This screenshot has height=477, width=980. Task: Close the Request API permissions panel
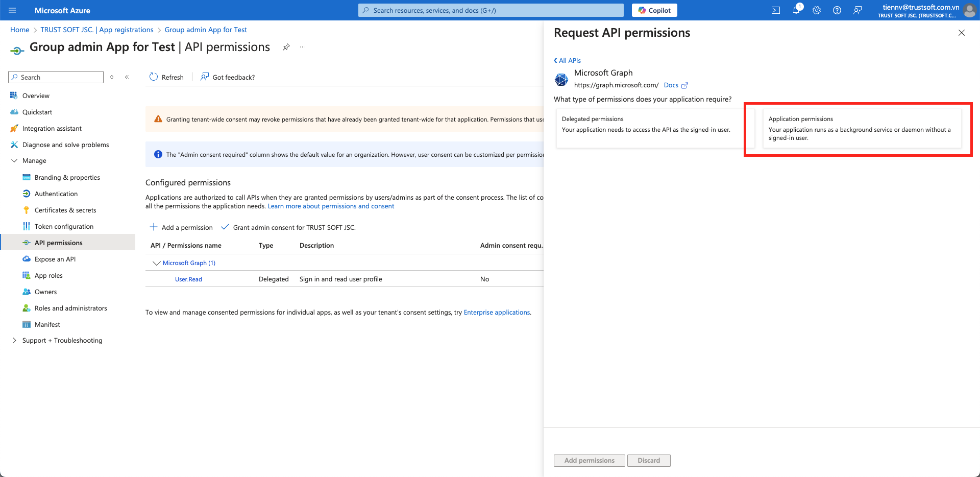tap(961, 33)
